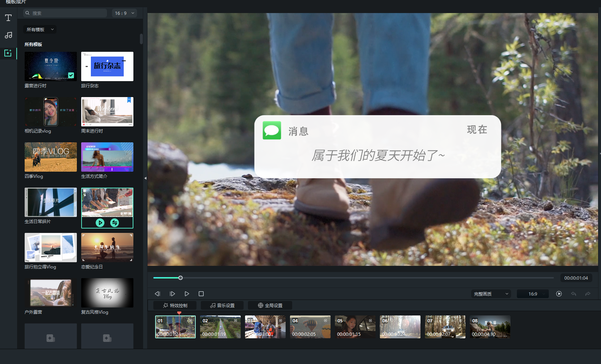Stop playback with the square button
The width and height of the screenshot is (601, 364).
tap(201, 294)
